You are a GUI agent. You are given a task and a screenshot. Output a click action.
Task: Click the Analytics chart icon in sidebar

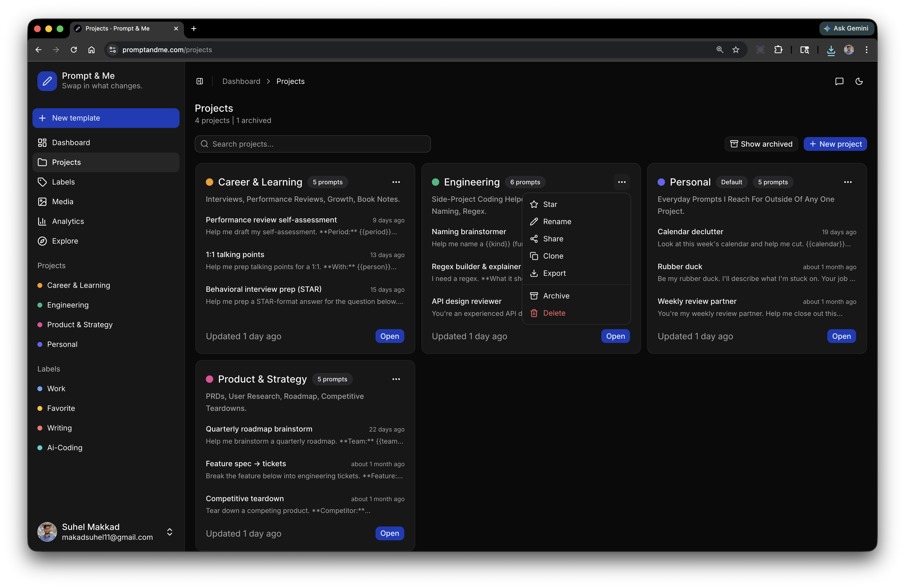click(x=42, y=221)
